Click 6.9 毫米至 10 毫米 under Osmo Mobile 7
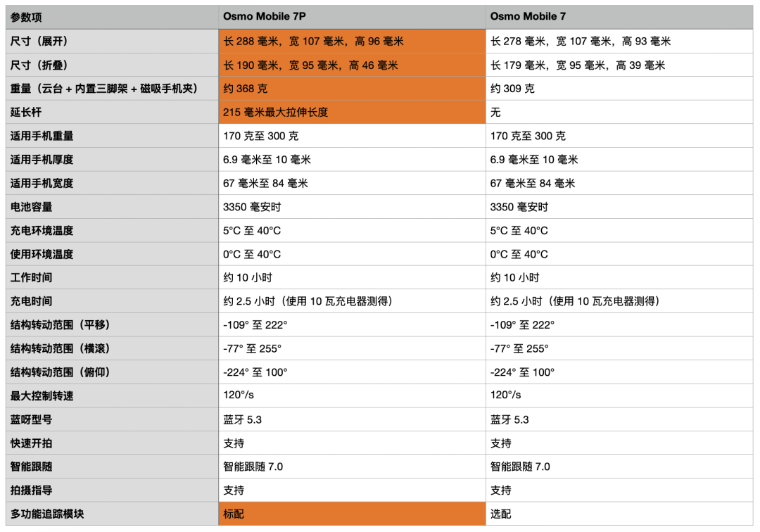 (x=619, y=160)
